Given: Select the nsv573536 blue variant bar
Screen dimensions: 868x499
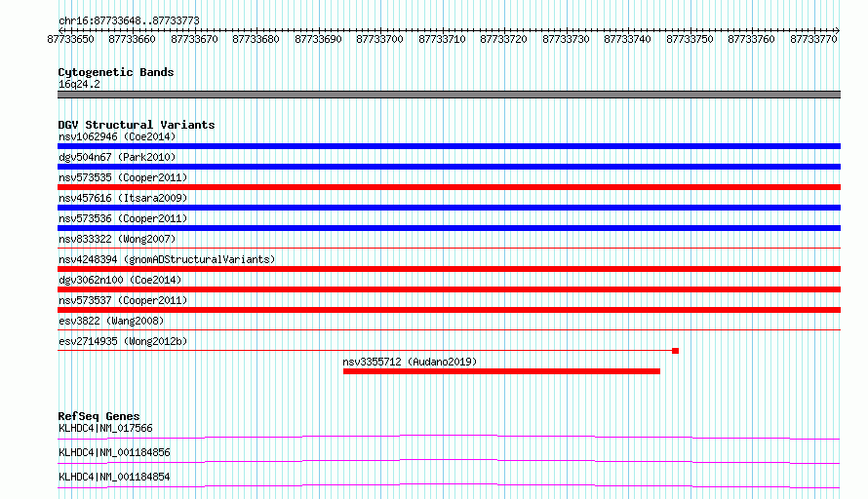Looking at the screenshot, I should [x=449, y=228].
